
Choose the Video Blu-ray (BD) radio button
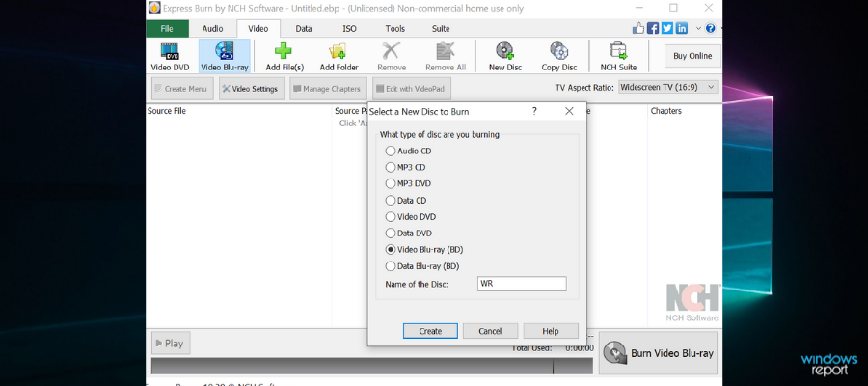[x=391, y=250]
